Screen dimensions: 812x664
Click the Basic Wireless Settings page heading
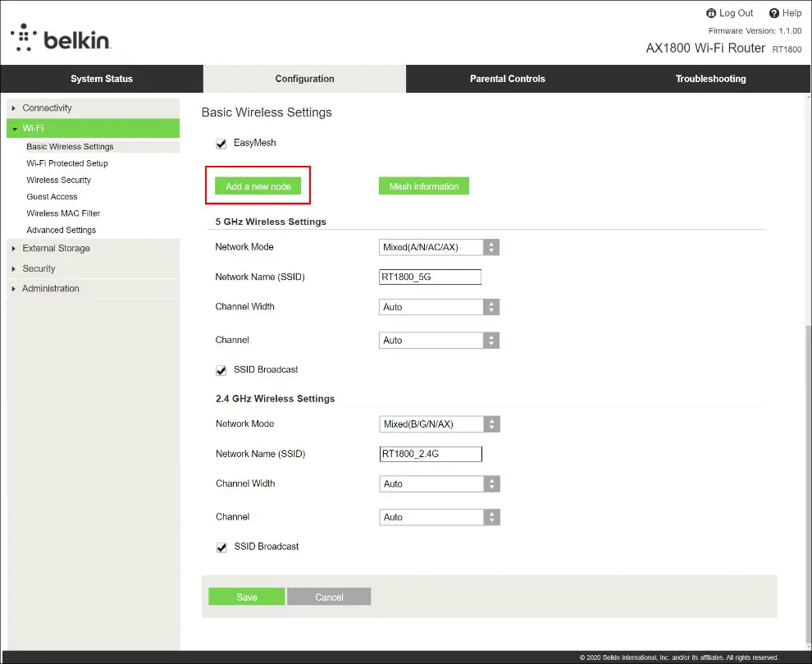click(x=267, y=112)
